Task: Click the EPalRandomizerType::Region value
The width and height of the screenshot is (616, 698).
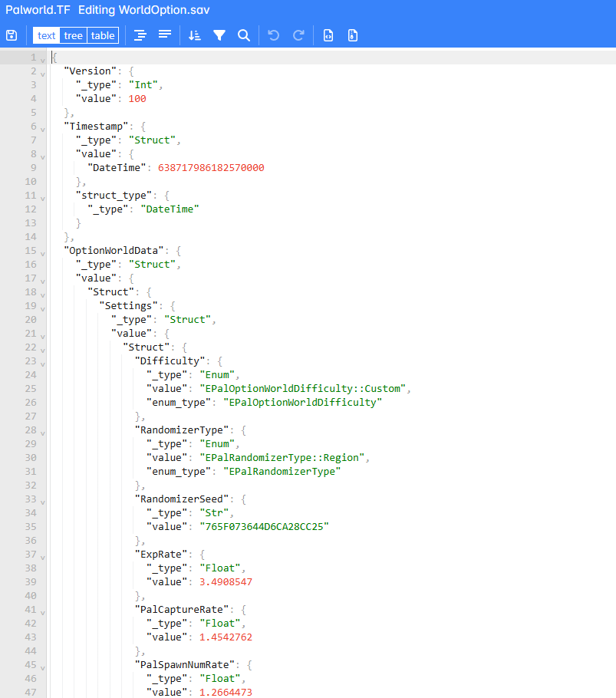Action: click(x=282, y=458)
